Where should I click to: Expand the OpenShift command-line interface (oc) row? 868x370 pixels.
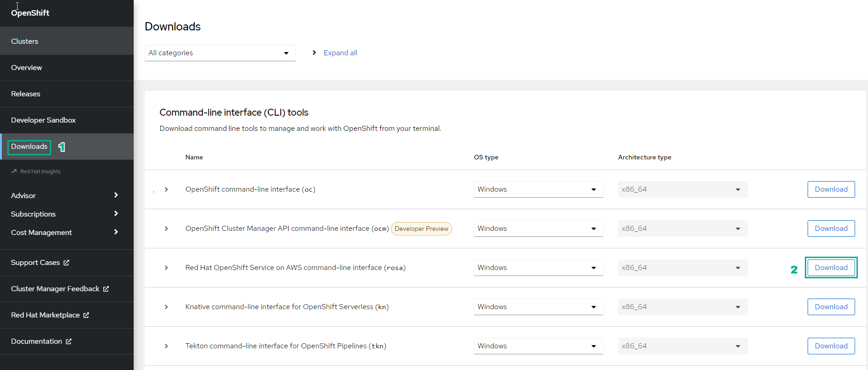pos(166,189)
